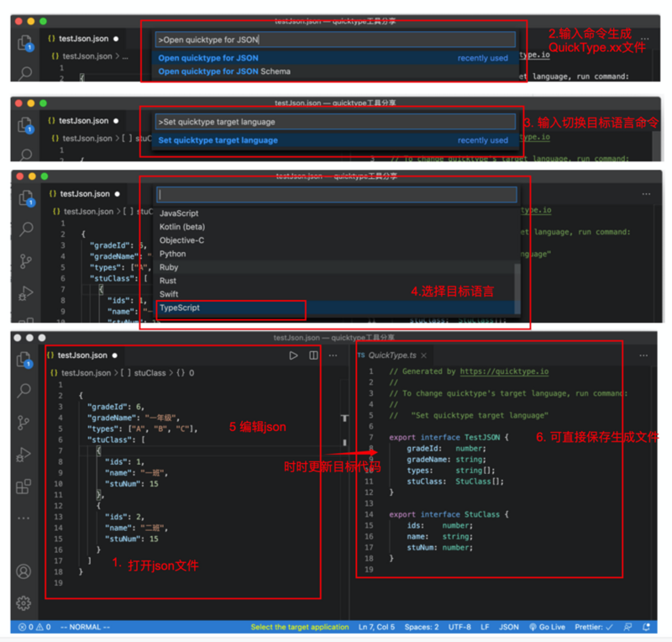Focus the '>Open quicktype for JSON' input

(335, 39)
